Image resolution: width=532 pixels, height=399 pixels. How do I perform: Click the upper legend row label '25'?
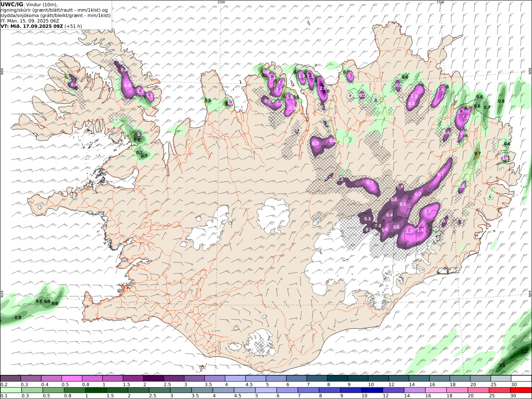[493, 384]
